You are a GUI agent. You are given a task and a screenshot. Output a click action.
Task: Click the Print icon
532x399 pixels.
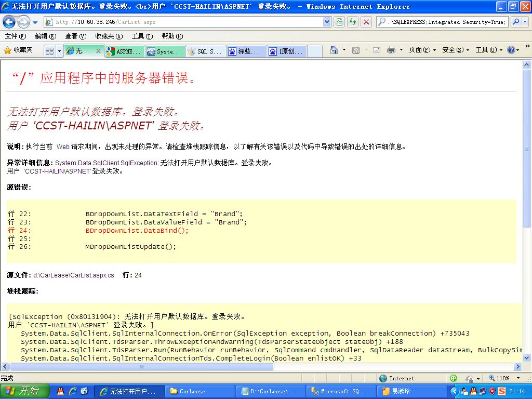(x=391, y=50)
